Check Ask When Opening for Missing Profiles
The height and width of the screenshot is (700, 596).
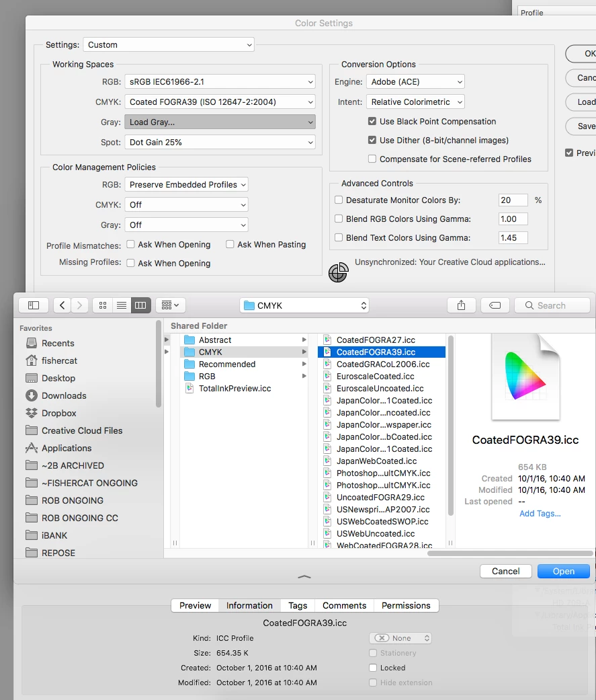tap(131, 263)
